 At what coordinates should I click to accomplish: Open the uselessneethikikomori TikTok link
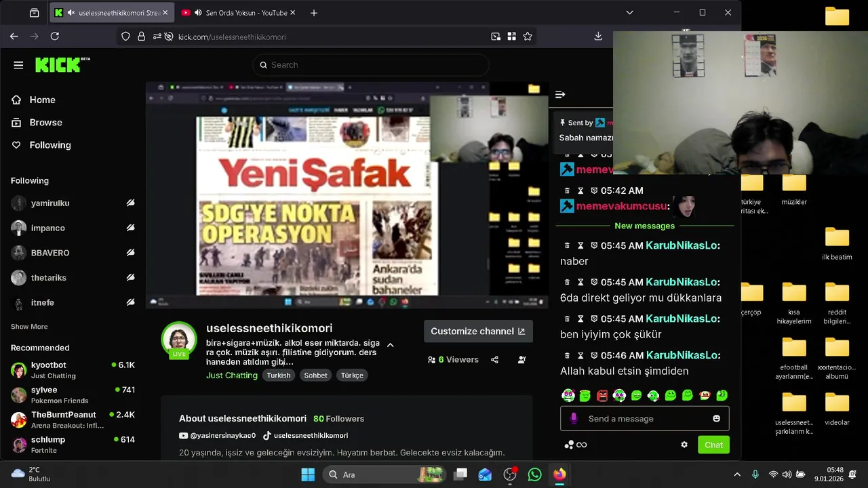coord(305,436)
